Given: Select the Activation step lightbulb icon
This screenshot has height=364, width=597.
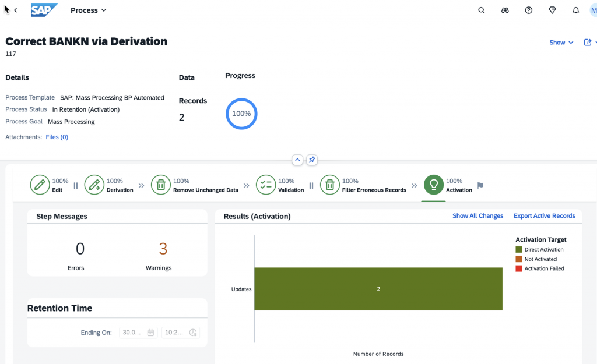Looking at the screenshot, I should click(434, 185).
